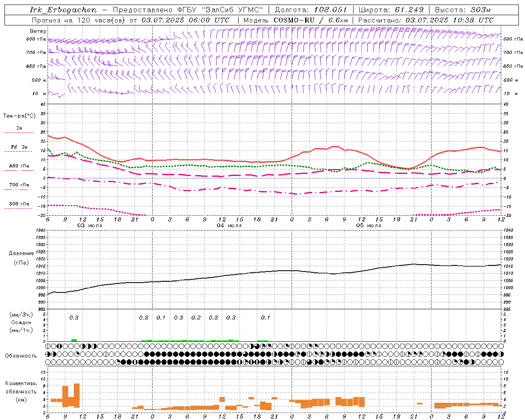Click the 05 июля date label
This screenshot has height=420, width=525.
point(369,226)
